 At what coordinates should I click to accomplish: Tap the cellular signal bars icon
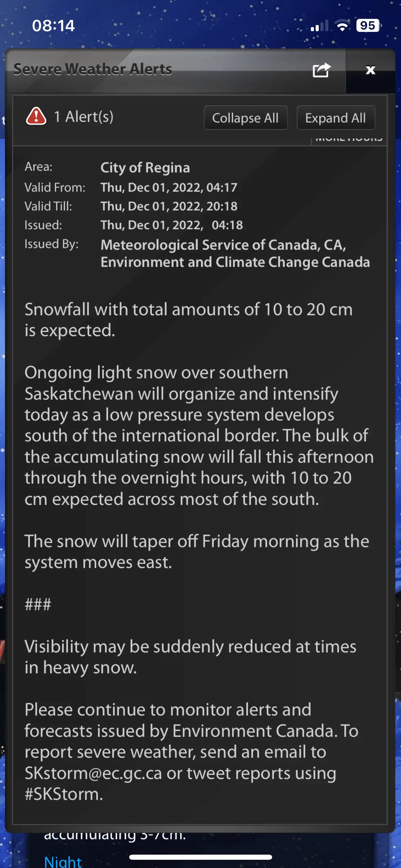tap(319, 26)
